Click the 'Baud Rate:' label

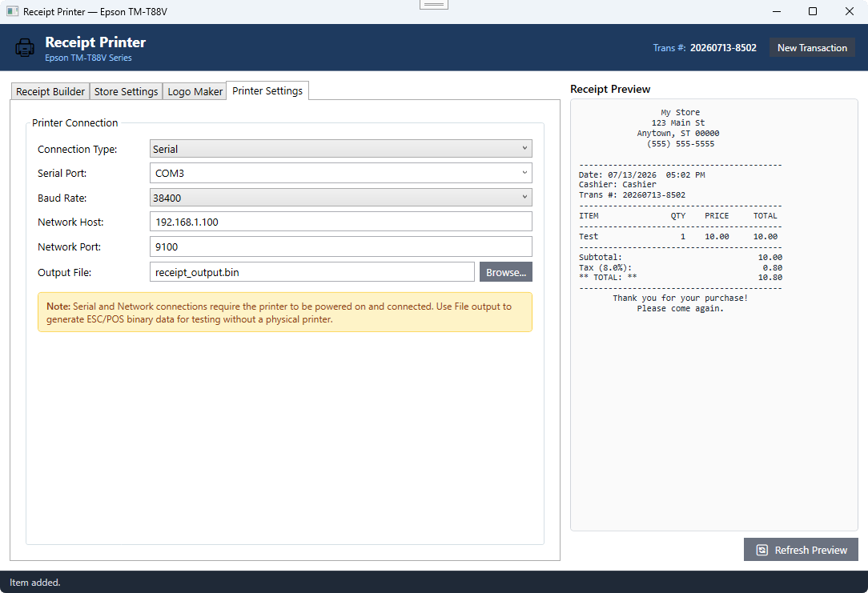(62, 198)
